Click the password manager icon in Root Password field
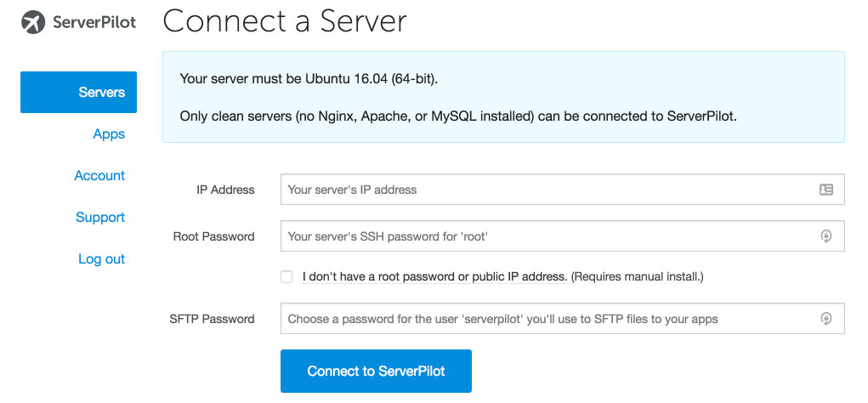The image size is (868, 403). [x=826, y=236]
